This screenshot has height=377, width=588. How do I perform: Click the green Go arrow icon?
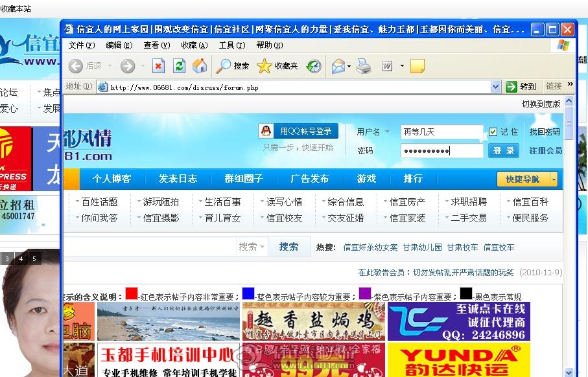point(511,87)
